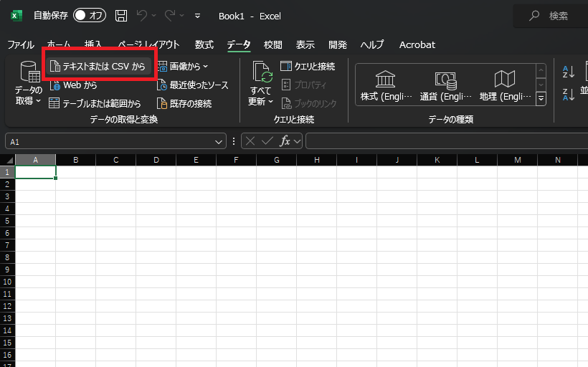Image resolution: width=588 pixels, height=367 pixels.
Task: Select row 15 header
Action: [x=7, y=343]
